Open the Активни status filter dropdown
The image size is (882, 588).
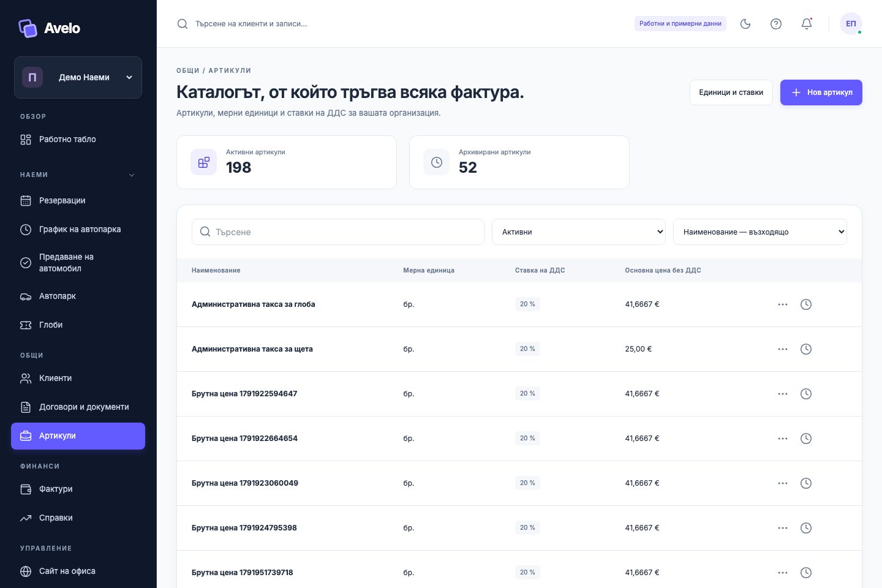[579, 232]
